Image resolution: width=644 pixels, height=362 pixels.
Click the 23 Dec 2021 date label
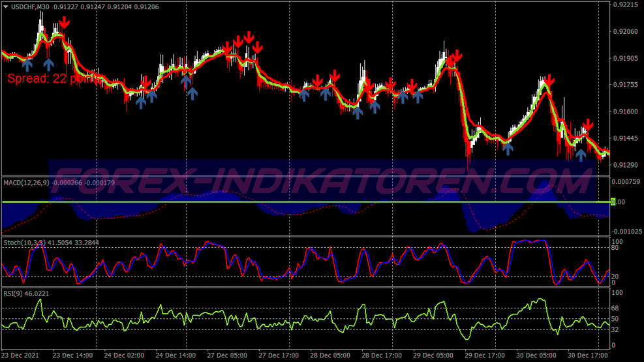click(21, 357)
